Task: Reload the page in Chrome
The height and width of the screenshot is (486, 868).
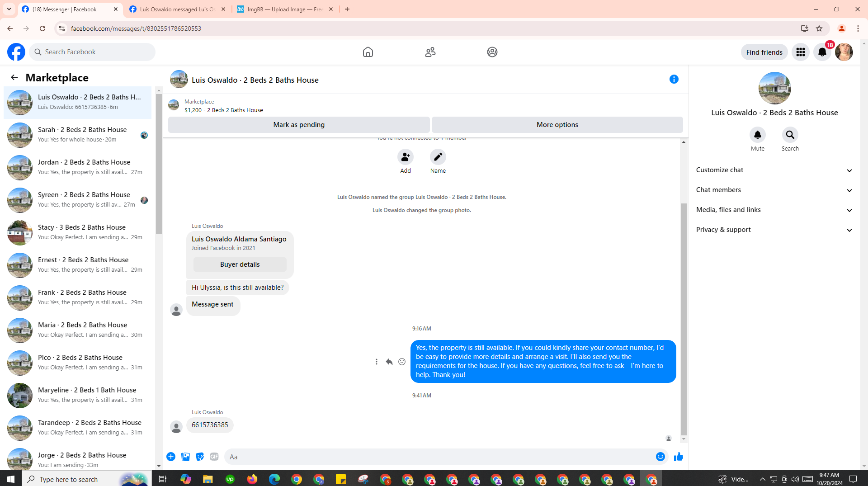Action: (x=42, y=28)
